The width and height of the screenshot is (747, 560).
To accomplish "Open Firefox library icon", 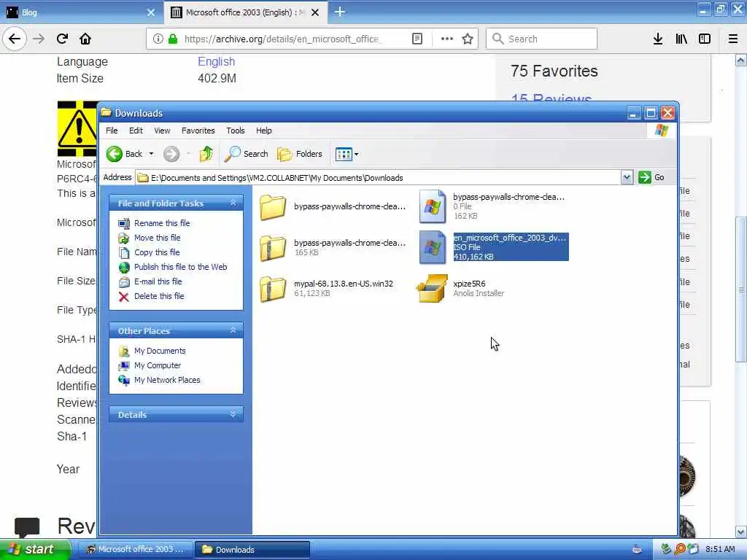I will point(681,39).
